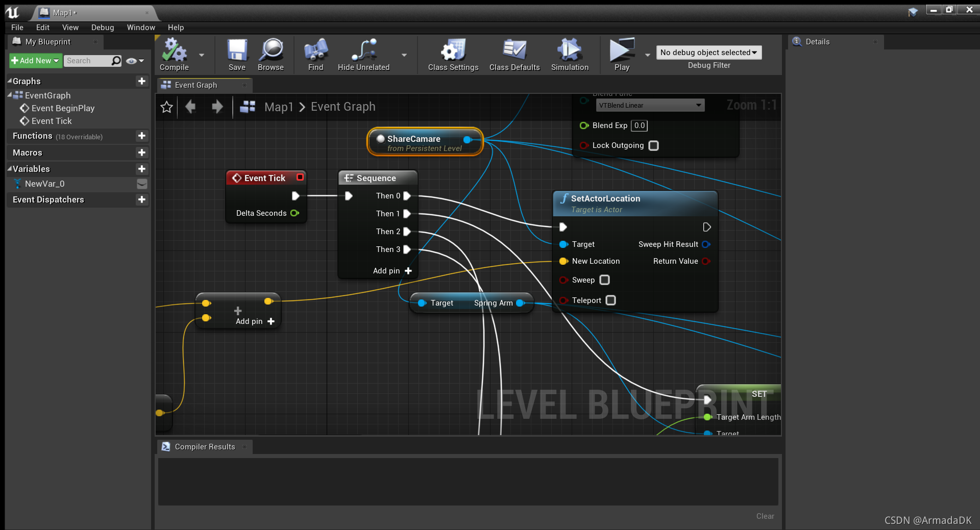
Task: Add pin on the math add node
Action: pyautogui.click(x=255, y=321)
